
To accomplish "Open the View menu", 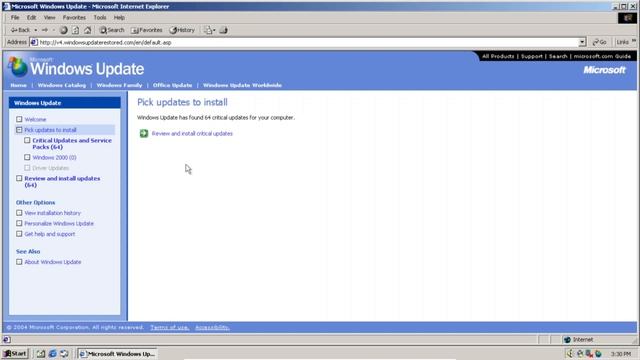I will [49, 18].
